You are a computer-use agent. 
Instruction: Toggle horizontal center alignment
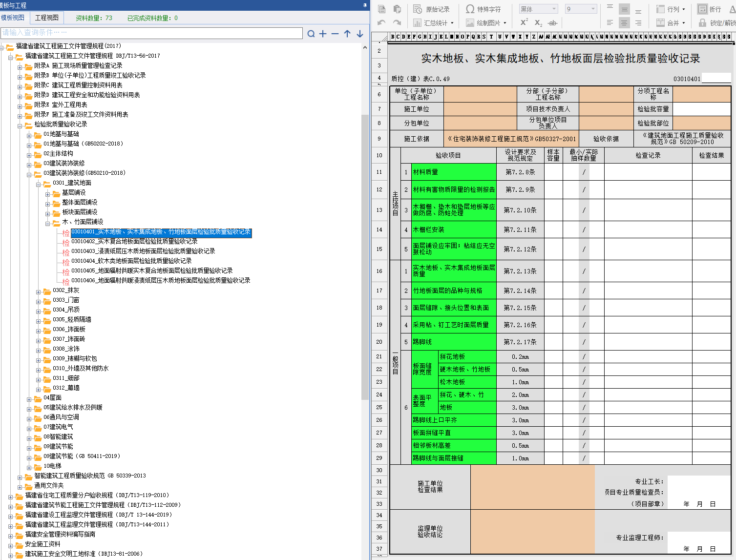click(624, 22)
